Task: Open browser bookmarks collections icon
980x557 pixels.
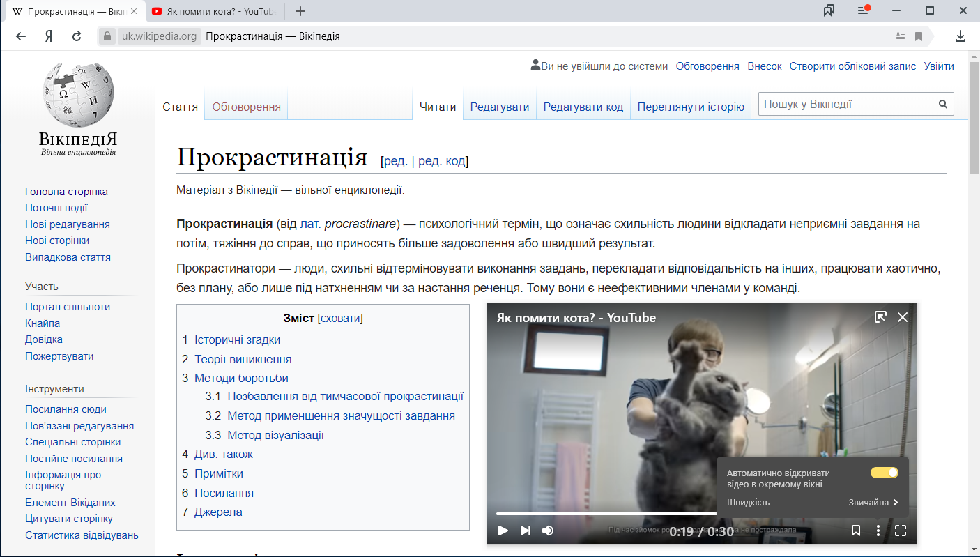Action: (829, 10)
